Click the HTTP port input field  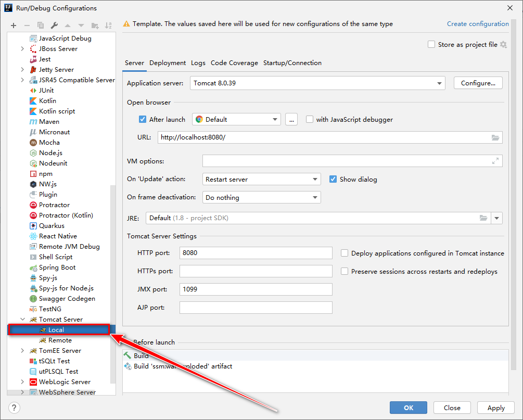tap(256, 253)
